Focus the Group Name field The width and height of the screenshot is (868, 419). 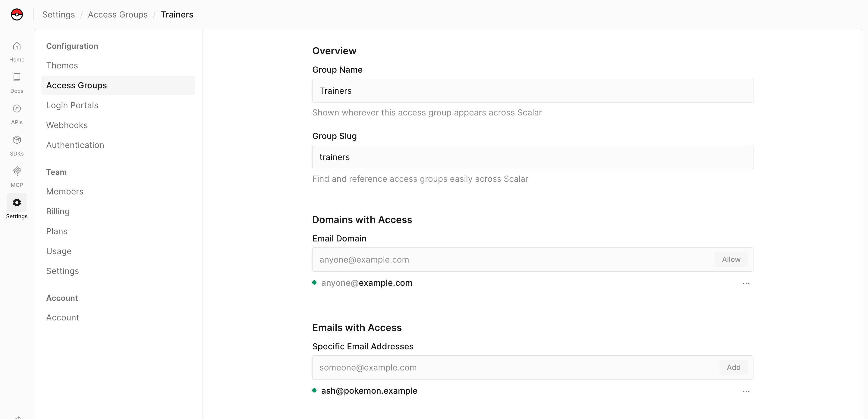pyautogui.click(x=532, y=91)
